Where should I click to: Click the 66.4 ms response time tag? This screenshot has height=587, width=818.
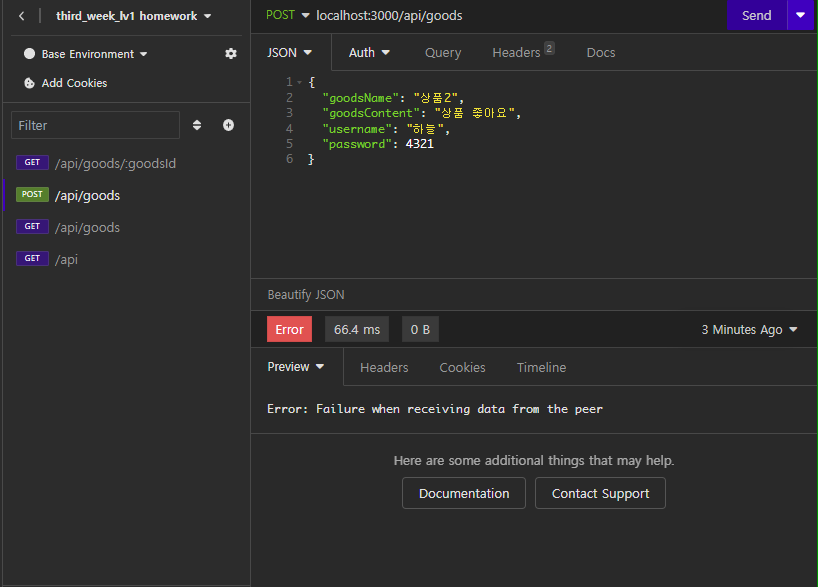pyautogui.click(x=357, y=329)
